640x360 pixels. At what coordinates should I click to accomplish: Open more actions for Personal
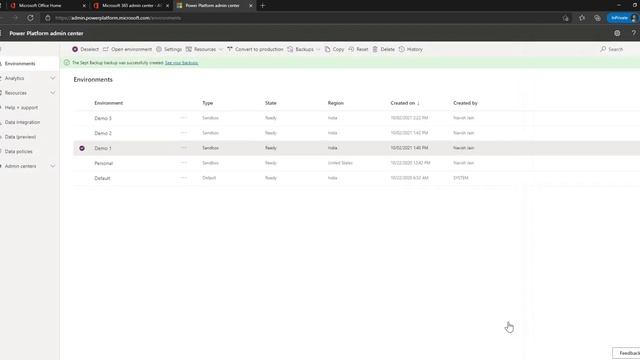[184, 162]
